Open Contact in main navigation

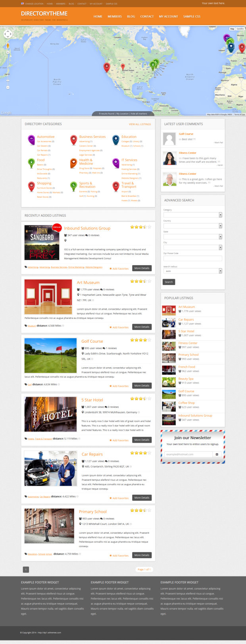click(x=147, y=16)
